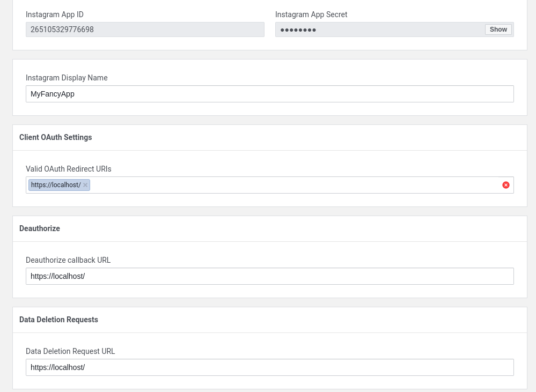536x392 pixels.
Task: Show the Instagram App Secret
Action: pos(498,29)
